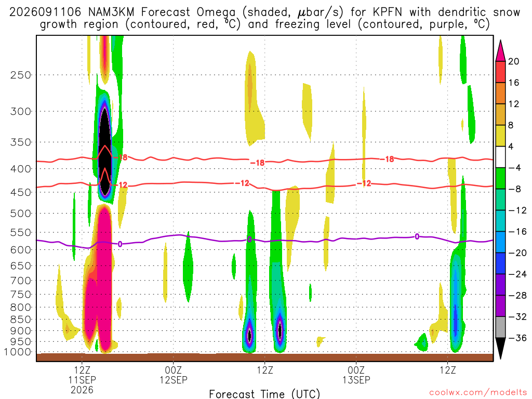Click the purple 0 freezing level label near 13SEP

coord(417,236)
